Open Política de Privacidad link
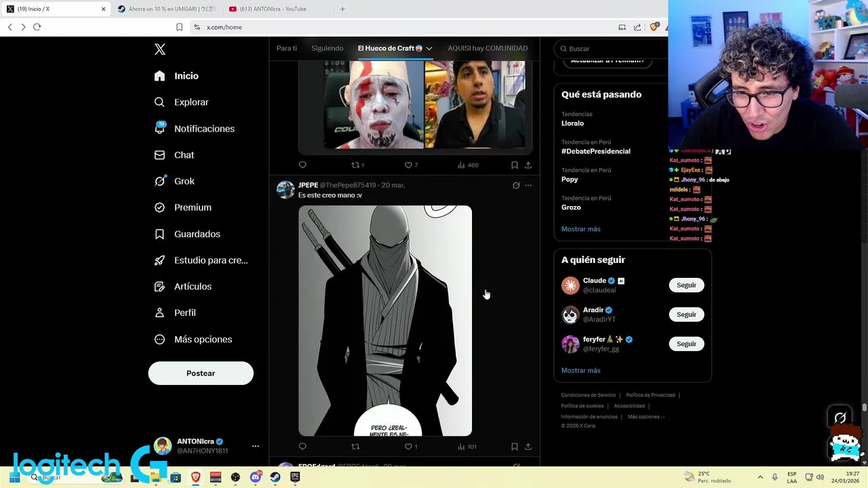Viewport: 868px width, 488px height. 650,395
